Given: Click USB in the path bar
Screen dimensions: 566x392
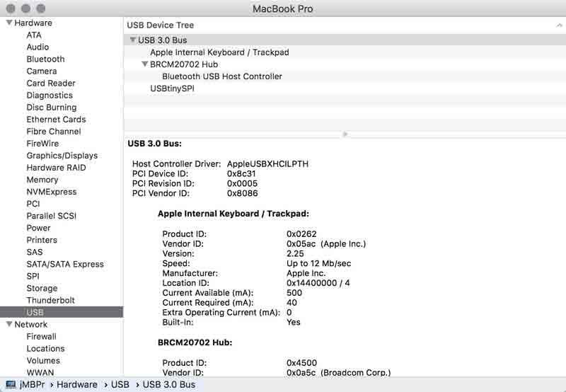Looking at the screenshot, I should (x=120, y=384).
